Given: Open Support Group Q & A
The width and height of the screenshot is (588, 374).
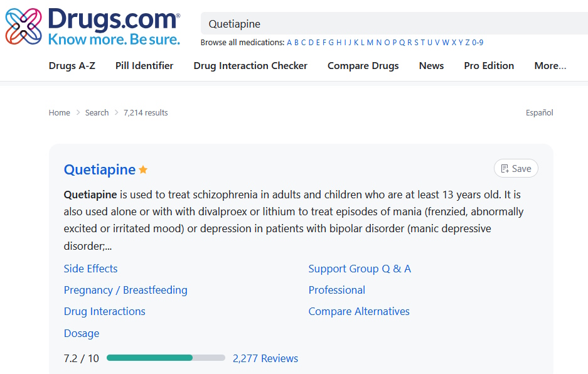Looking at the screenshot, I should [x=360, y=269].
